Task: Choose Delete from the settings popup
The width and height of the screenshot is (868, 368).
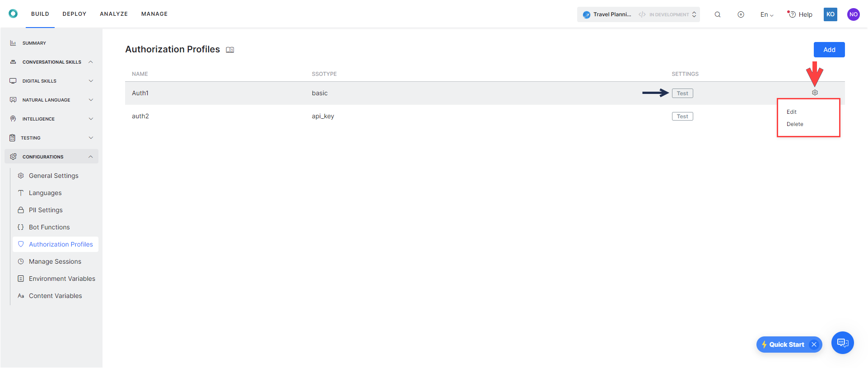Action: click(795, 124)
